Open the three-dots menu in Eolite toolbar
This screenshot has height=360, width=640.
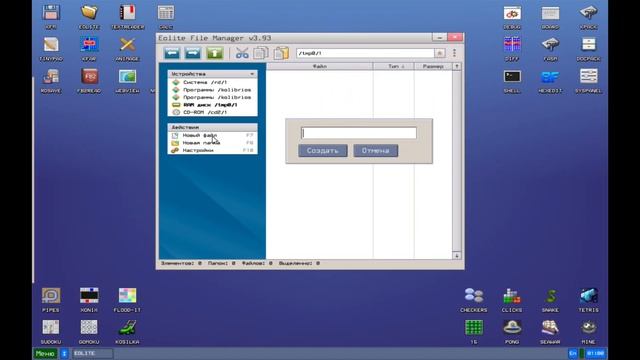(x=454, y=53)
